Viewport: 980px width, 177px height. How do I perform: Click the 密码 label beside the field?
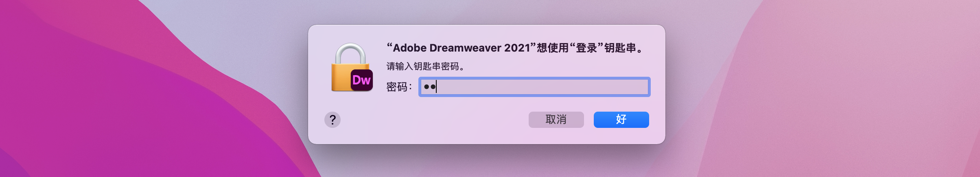(x=398, y=87)
